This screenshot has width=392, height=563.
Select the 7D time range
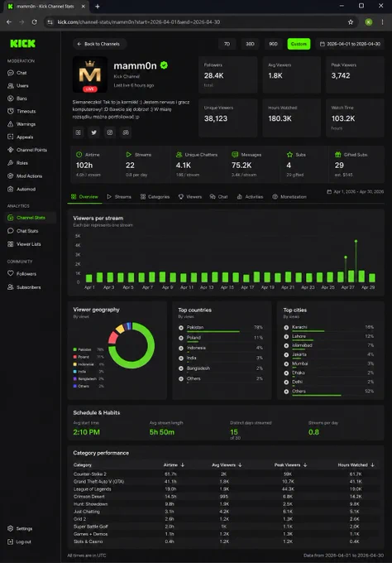[227, 44]
